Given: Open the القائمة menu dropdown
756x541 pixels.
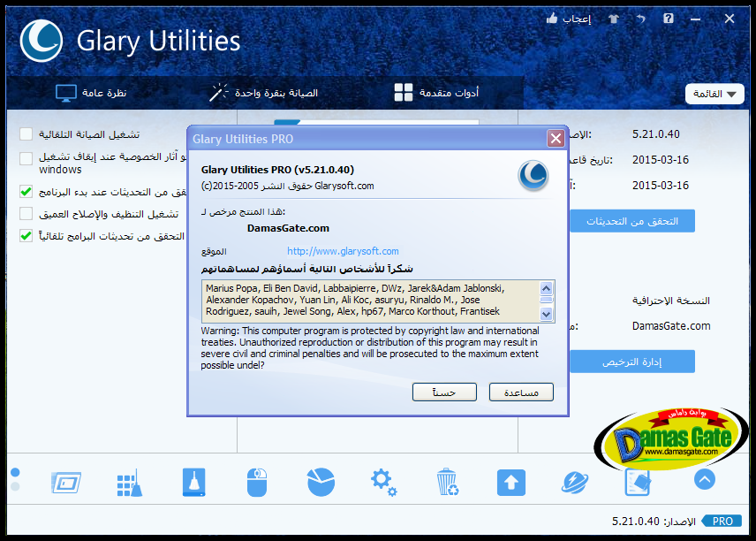Looking at the screenshot, I should click(x=714, y=94).
